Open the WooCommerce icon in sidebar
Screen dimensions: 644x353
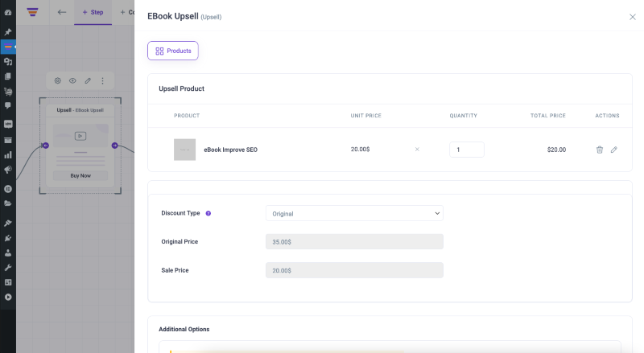8,124
